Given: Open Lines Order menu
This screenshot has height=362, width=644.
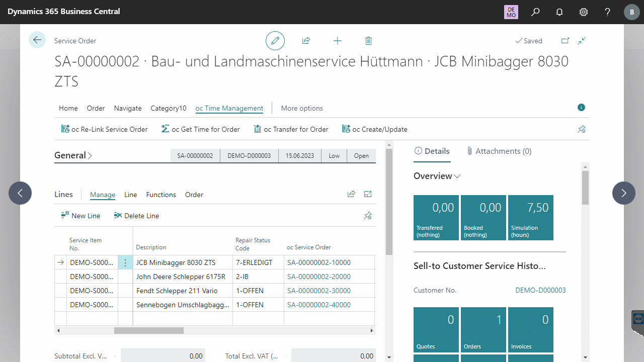Looking at the screenshot, I should 194,195.
